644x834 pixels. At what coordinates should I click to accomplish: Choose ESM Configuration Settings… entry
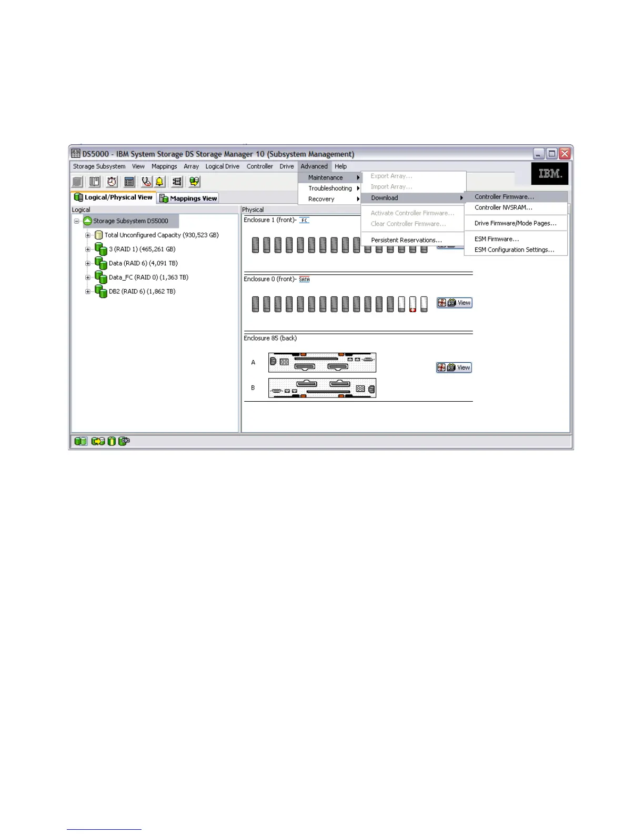516,250
